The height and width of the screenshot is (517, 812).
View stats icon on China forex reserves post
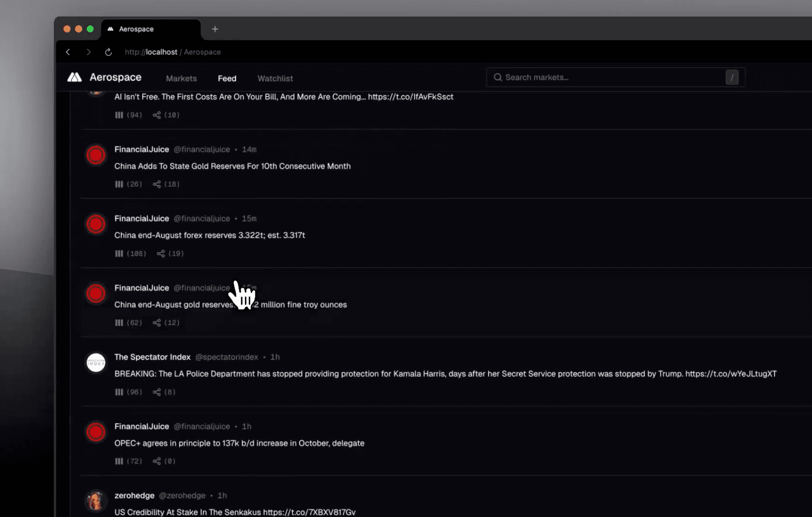119,254
